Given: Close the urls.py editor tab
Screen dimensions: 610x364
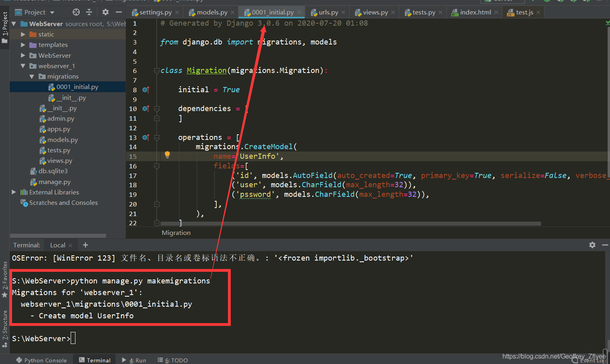Looking at the screenshot, I should (344, 12).
